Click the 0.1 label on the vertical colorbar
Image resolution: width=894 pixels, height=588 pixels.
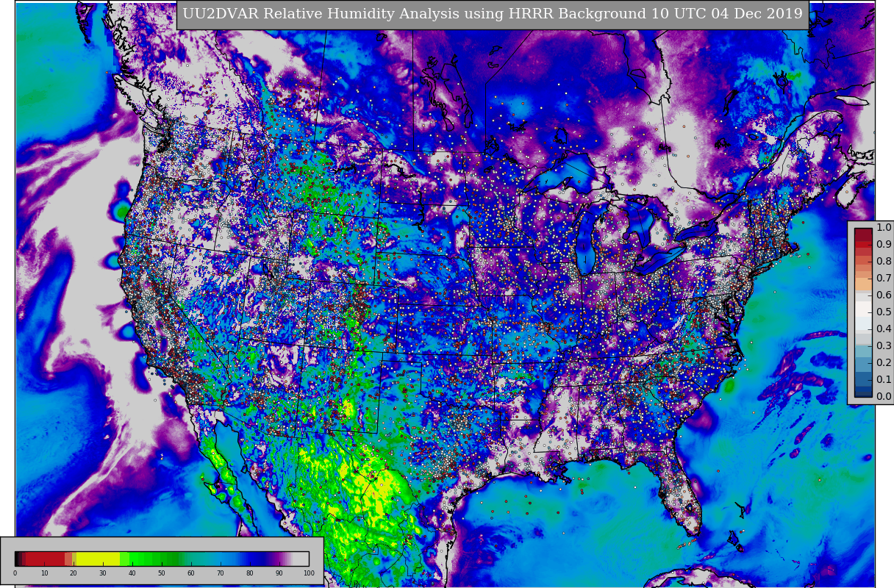pyautogui.click(x=884, y=380)
